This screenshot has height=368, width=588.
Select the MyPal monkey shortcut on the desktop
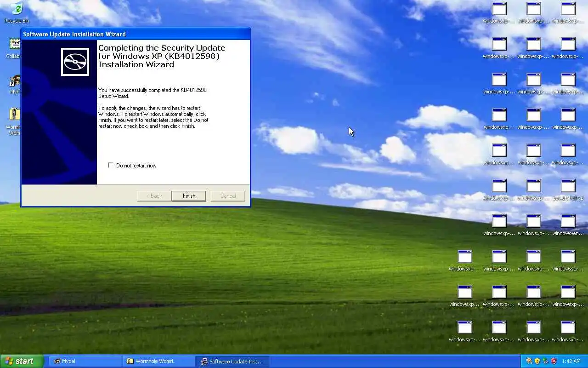pyautogui.click(x=15, y=84)
